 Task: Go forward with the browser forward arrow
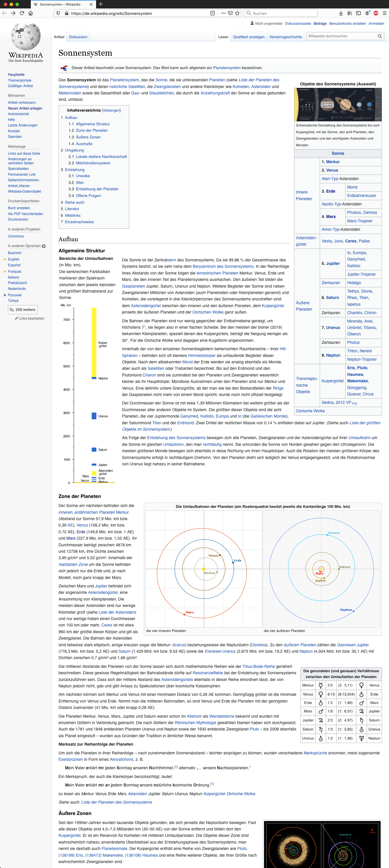point(13,13)
